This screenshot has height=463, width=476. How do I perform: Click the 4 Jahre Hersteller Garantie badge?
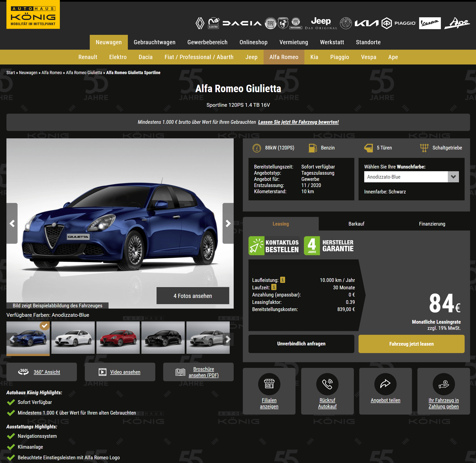tap(329, 246)
